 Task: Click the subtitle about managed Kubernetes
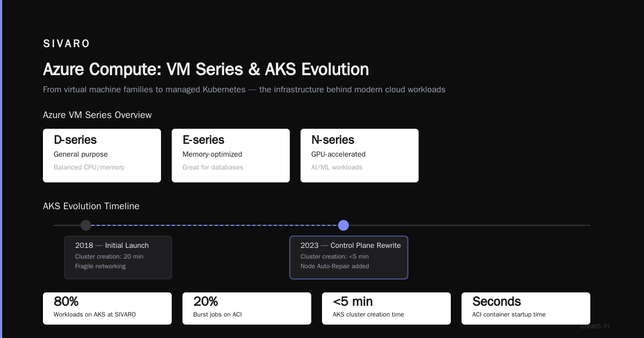[244, 90]
